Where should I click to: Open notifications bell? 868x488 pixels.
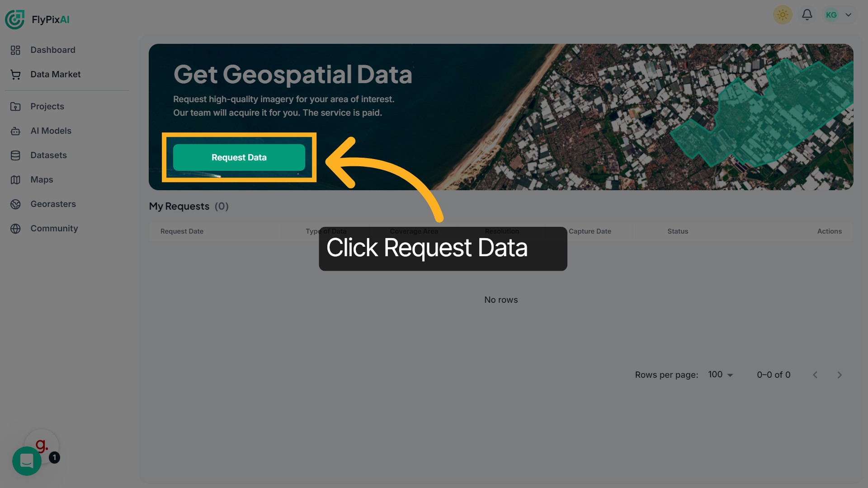pos(807,15)
